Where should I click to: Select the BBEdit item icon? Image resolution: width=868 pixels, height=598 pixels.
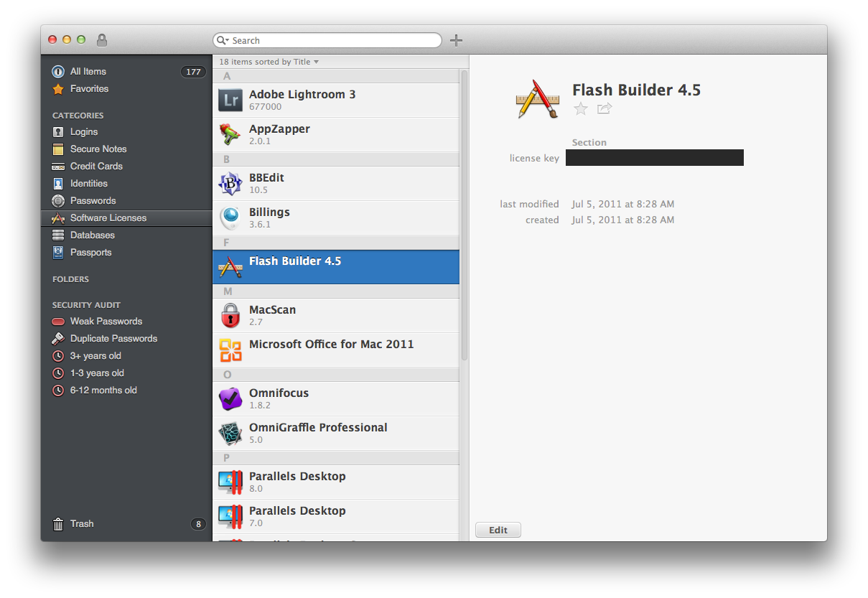click(230, 184)
